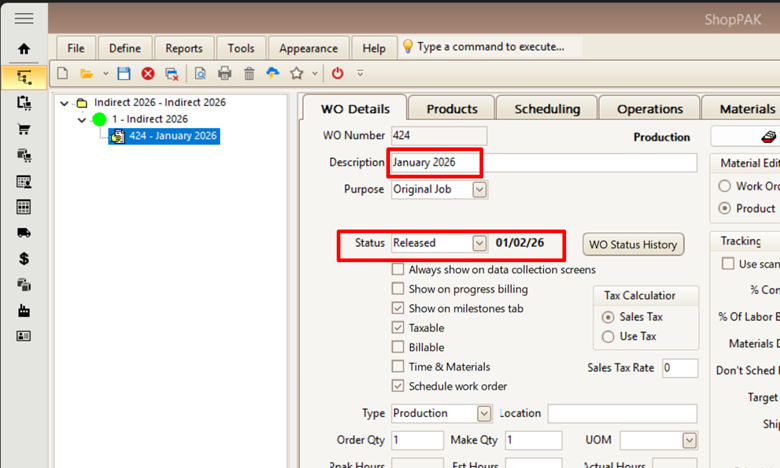The image size is (780, 468).
Task: Open the truck shipping icon in sidebar
Action: point(24,232)
